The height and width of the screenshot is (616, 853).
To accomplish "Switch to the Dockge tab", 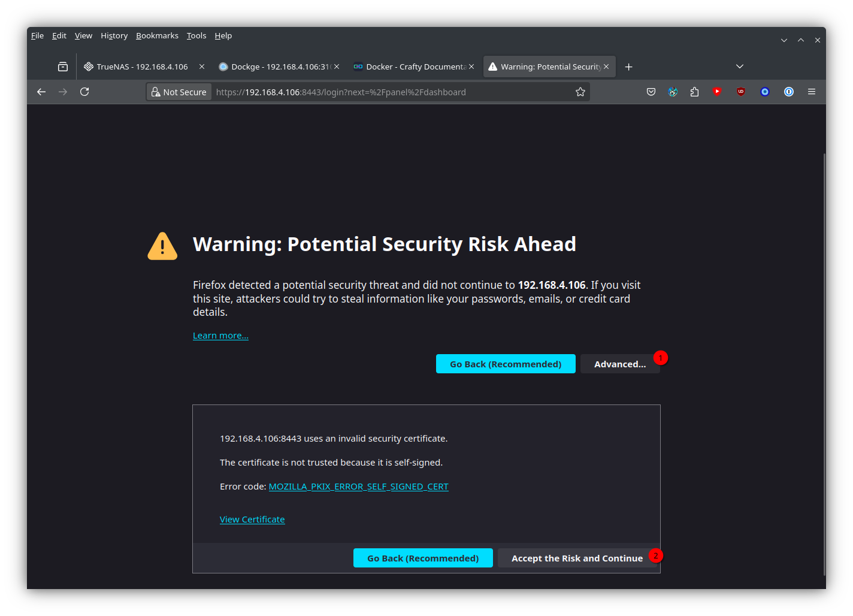I will [276, 67].
